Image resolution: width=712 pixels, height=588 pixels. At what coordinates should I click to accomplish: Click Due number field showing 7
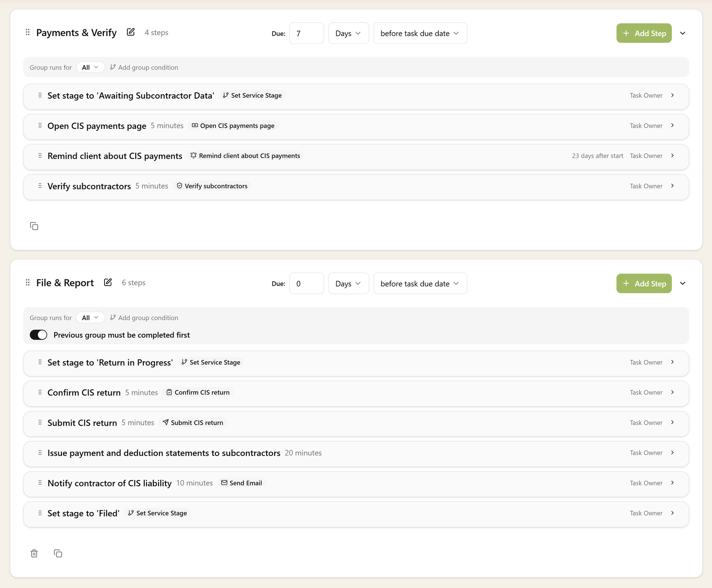307,33
